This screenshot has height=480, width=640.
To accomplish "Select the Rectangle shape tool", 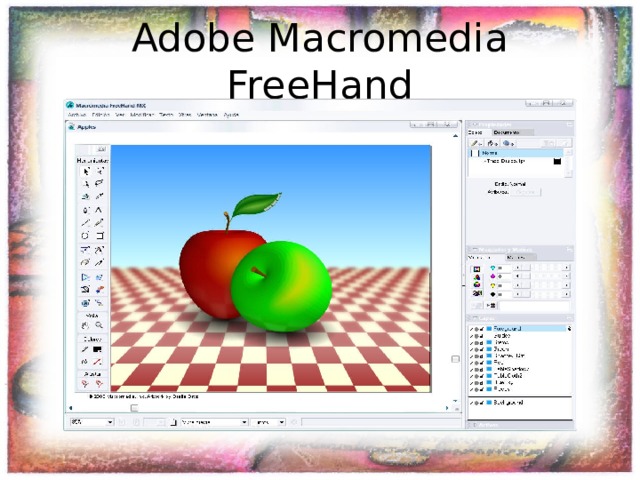I will click(100, 236).
